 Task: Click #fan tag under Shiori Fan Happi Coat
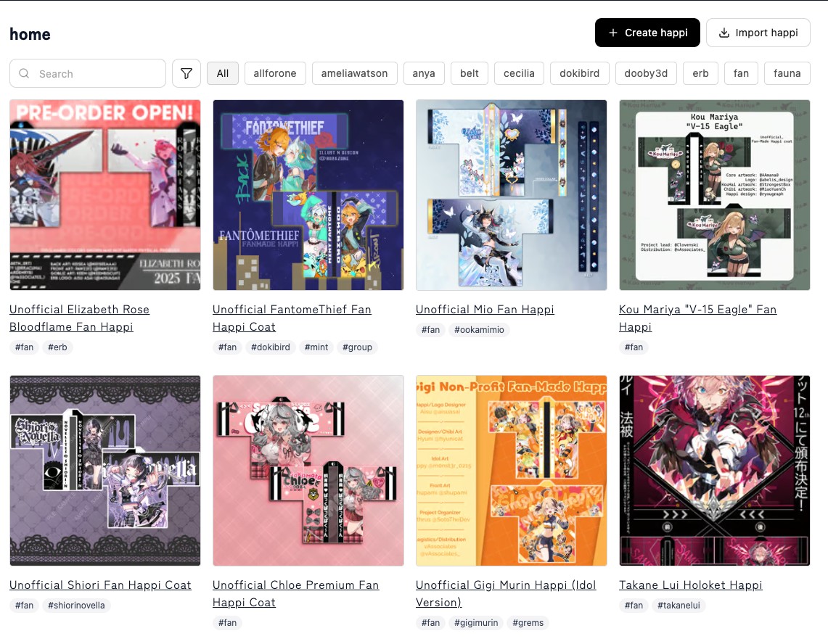pos(24,605)
